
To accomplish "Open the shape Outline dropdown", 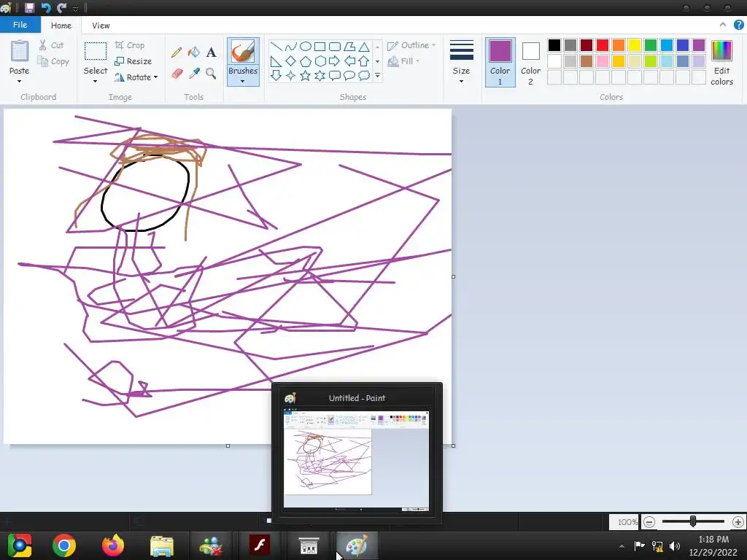I will pos(411,45).
